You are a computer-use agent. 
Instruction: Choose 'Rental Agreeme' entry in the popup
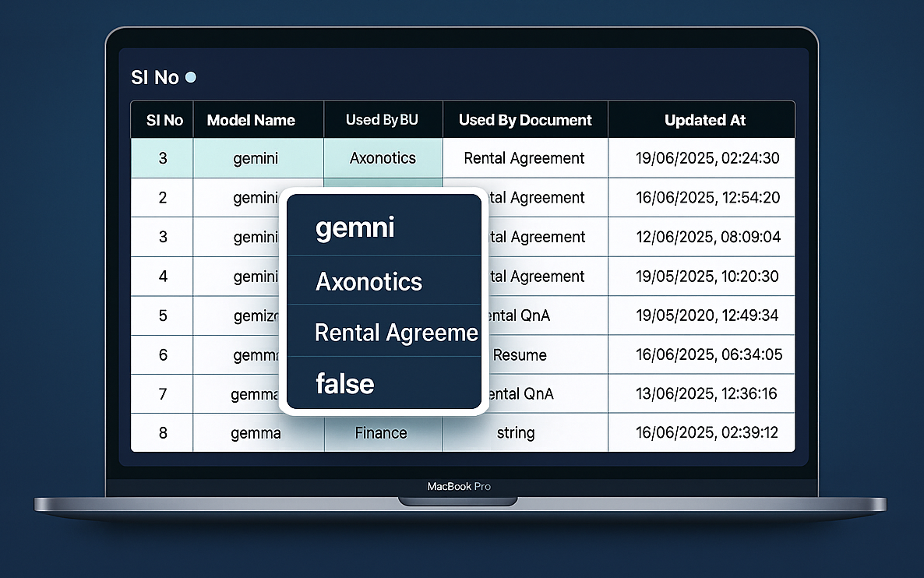click(396, 333)
